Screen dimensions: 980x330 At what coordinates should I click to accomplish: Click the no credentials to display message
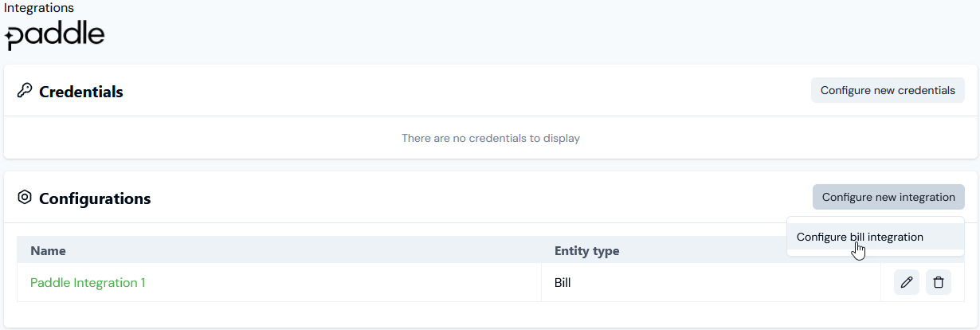click(x=490, y=138)
